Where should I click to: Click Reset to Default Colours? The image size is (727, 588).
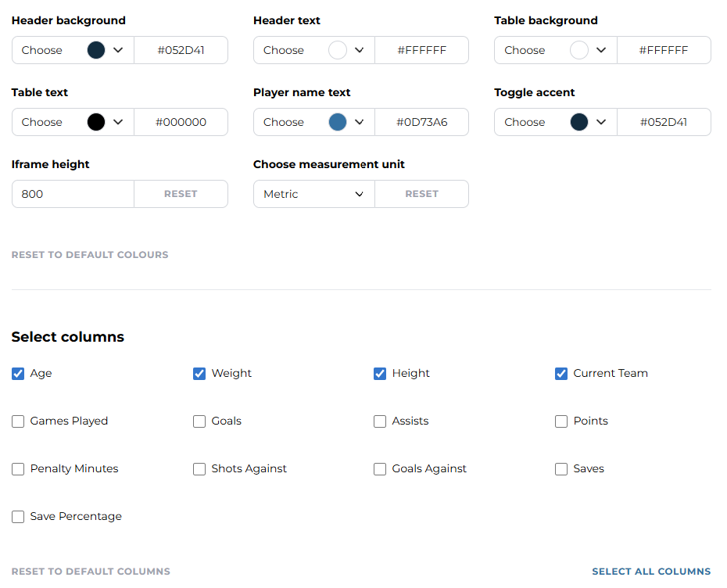click(90, 255)
